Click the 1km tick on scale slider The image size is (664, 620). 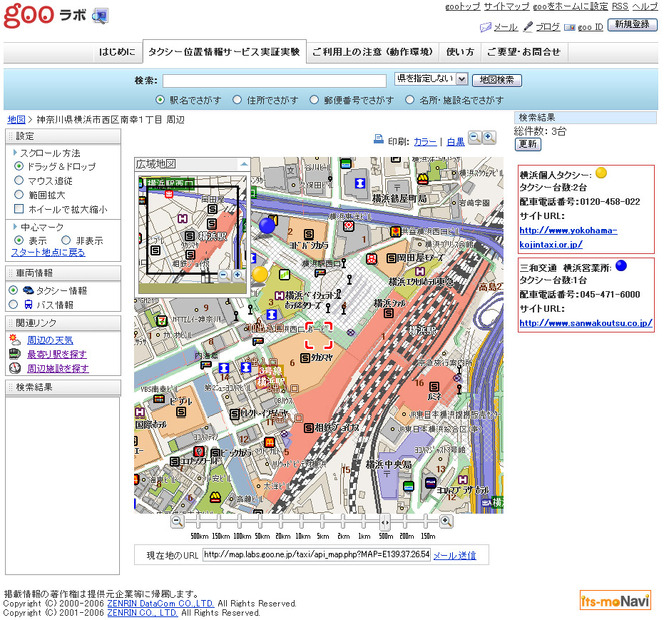click(364, 523)
